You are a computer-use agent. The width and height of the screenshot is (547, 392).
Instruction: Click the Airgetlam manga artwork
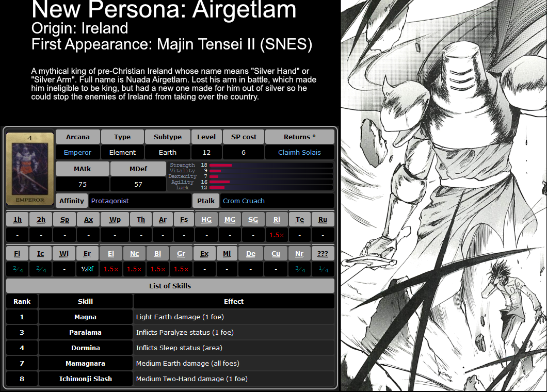coord(444,195)
